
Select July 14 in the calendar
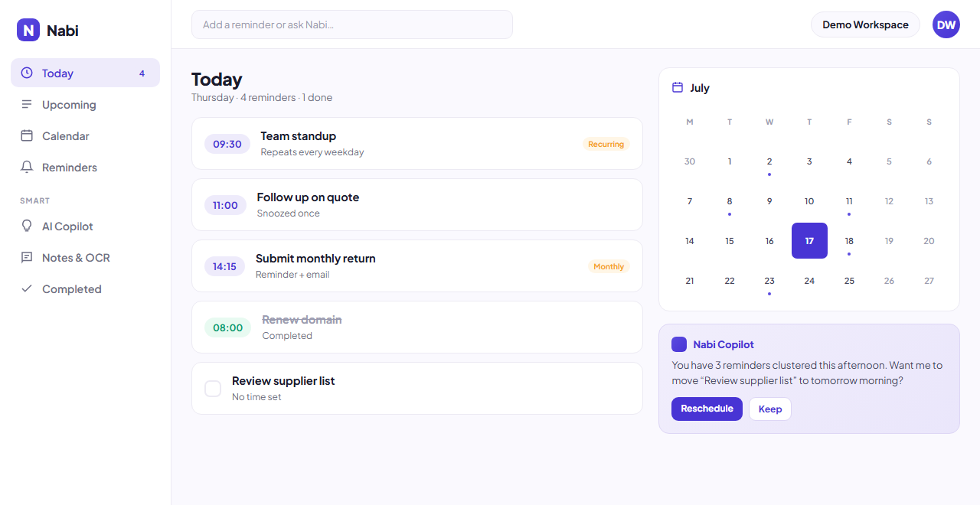click(690, 240)
